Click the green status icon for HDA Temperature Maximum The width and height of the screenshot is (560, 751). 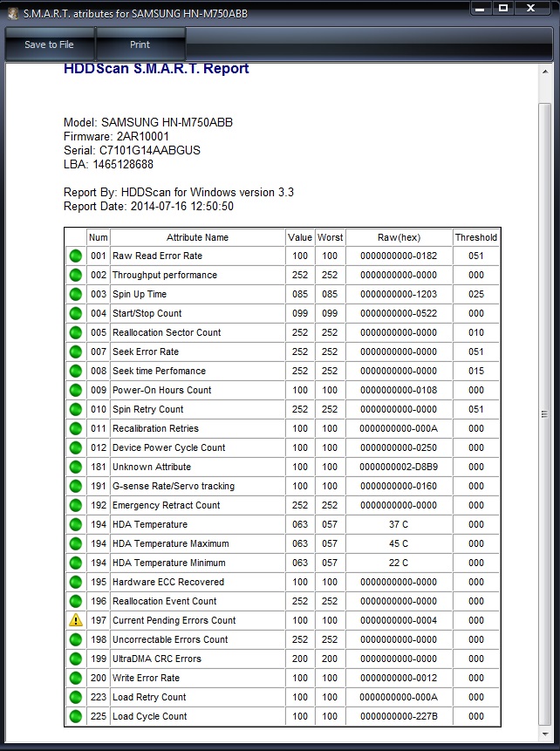tap(76, 543)
